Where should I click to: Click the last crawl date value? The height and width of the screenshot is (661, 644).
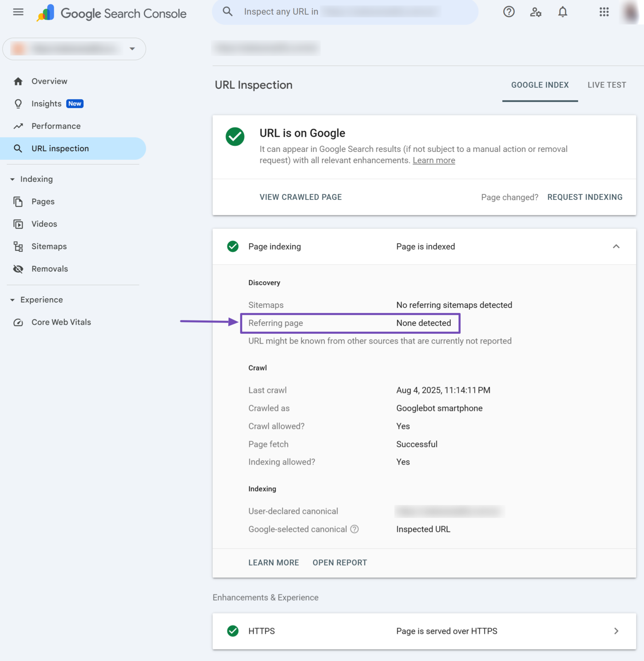[x=443, y=390]
